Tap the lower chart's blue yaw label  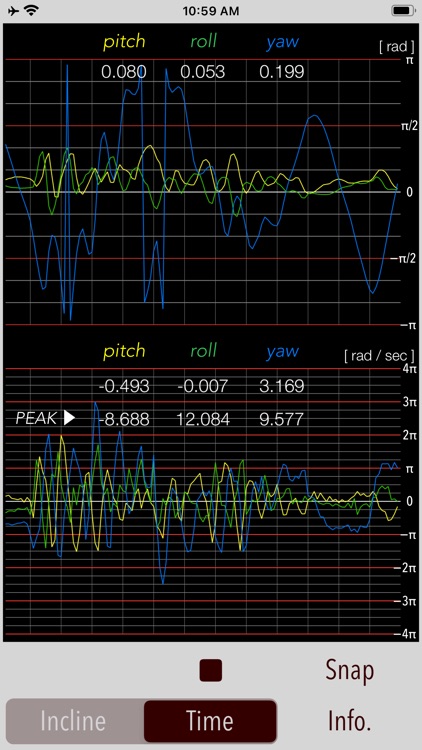coord(283,352)
